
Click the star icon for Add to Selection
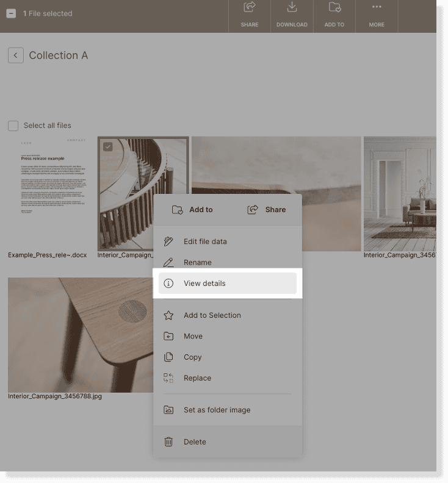pyautogui.click(x=169, y=315)
